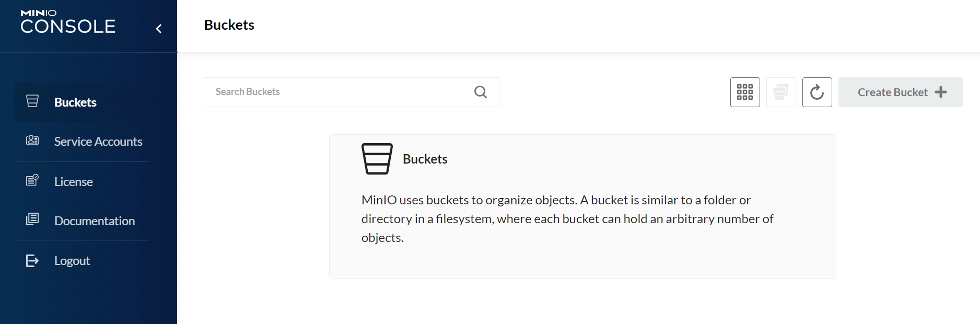This screenshot has width=980, height=324.
Task: Toggle the grid view layout button
Action: [744, 92]
